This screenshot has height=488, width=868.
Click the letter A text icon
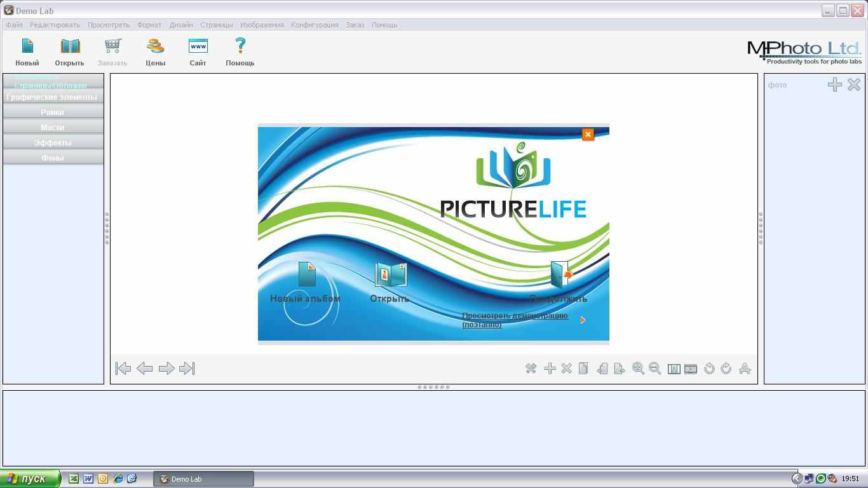click(745, 369)
